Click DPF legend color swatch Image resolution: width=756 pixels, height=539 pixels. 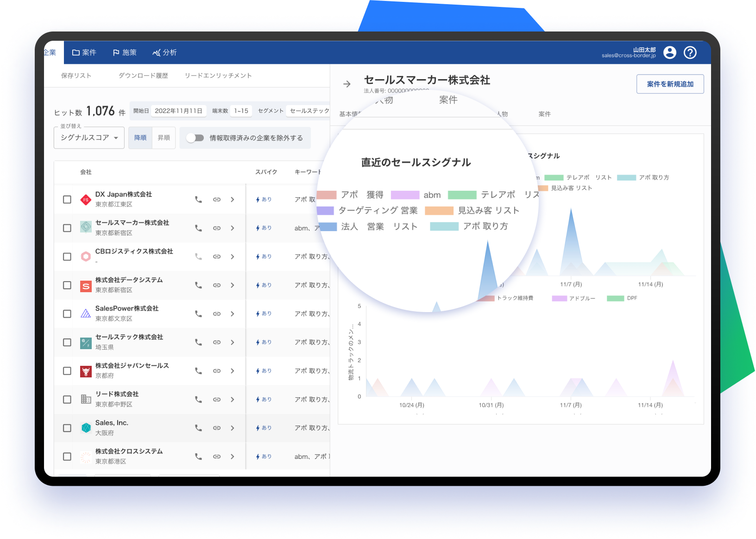616,298
